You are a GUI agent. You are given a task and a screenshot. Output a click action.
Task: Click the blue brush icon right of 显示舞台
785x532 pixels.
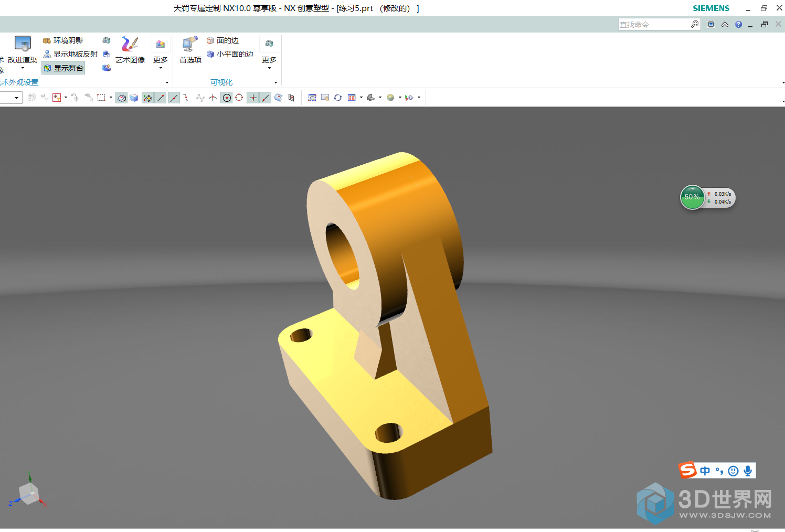pyautogui.click(x=107, y=68)
